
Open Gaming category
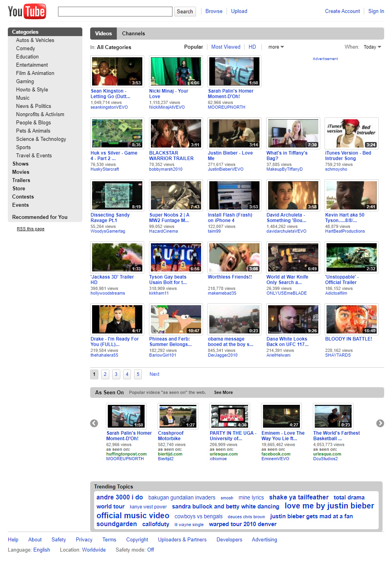tap(25, 82)
